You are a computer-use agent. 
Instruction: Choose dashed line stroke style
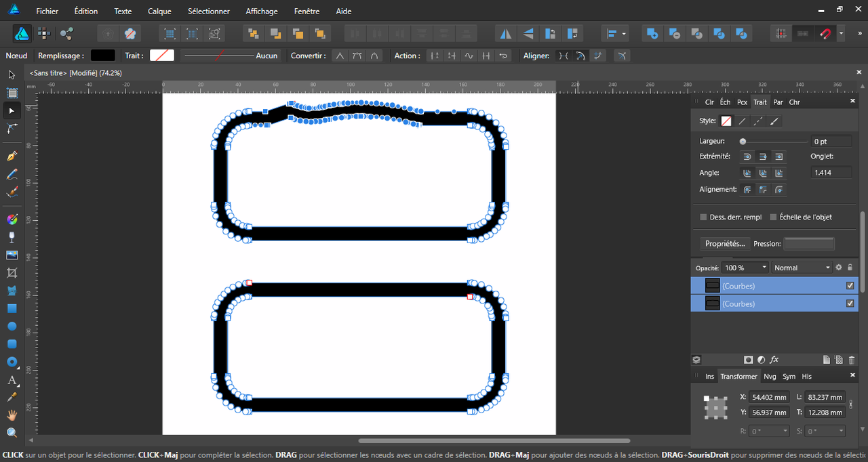(x=759, y=121)
